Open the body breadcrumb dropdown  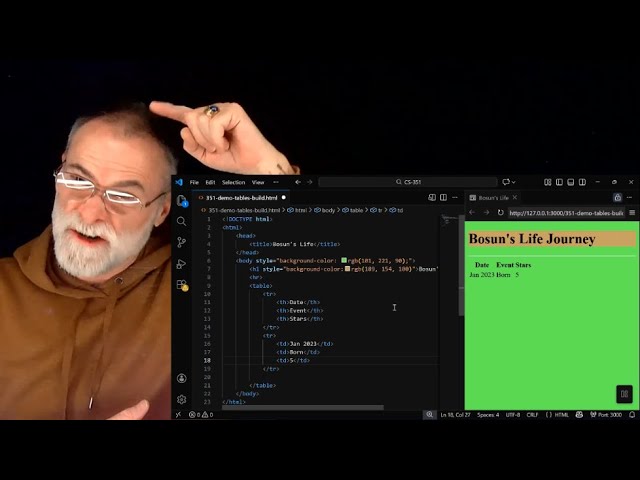tap(324, 210)
